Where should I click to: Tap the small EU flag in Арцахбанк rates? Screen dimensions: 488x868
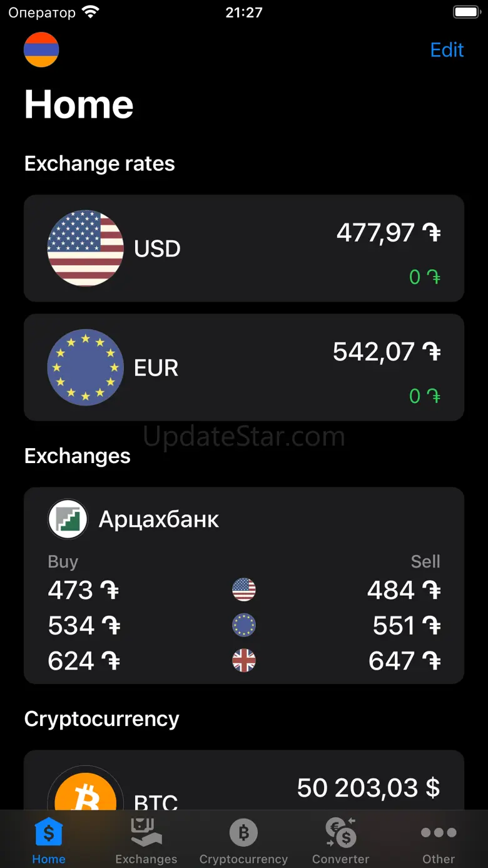pos(244,625)
